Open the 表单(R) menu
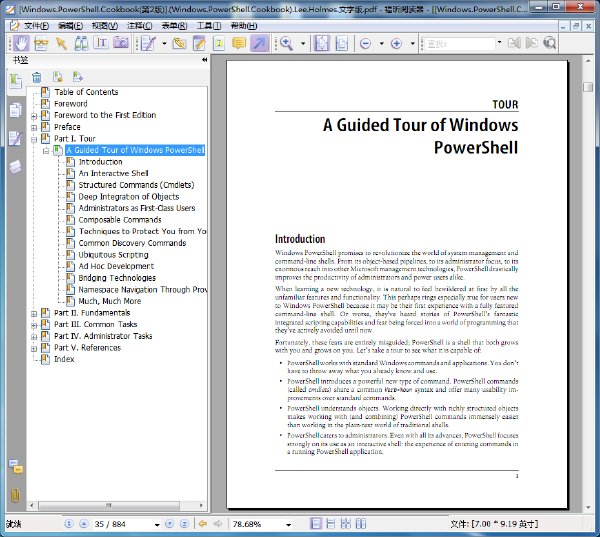Image resolution: width=600 pixels, height=537 pixels. pyautogui.click(x=174, y=26)
